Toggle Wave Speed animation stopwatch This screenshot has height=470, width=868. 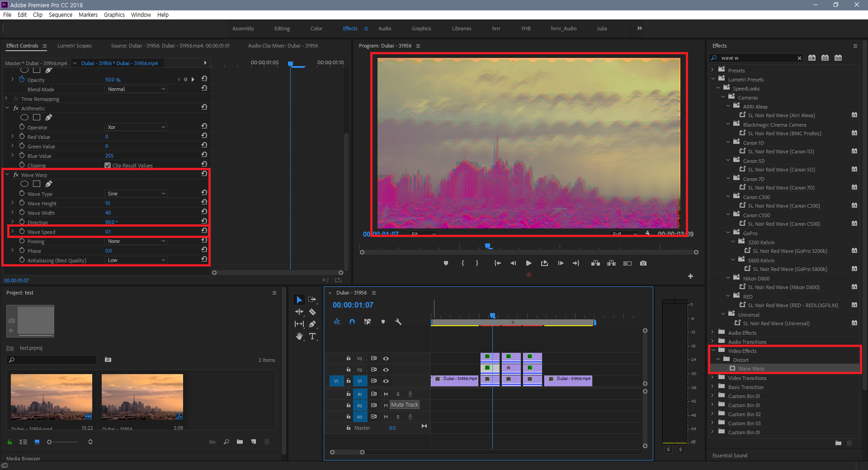tap(22, 231)
